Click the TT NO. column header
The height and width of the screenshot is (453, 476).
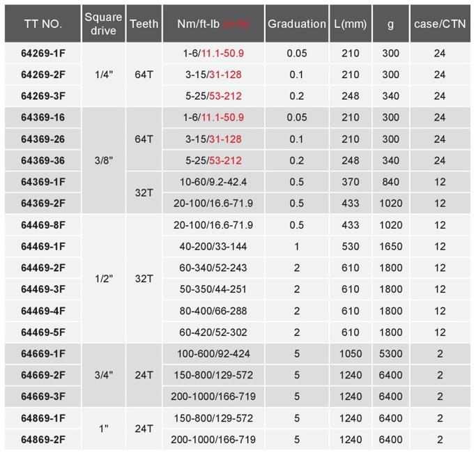(43, 24)
